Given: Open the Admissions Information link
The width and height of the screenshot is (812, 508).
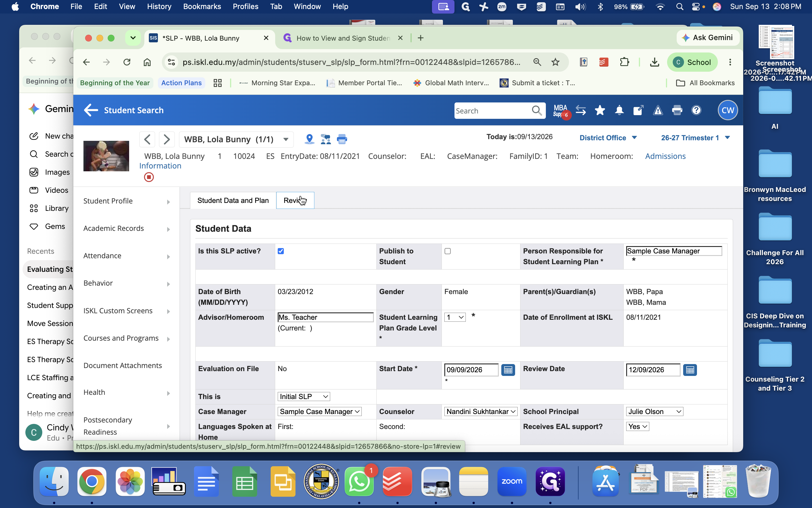Looking at the screenshot, I should click(x=665, y=156).
